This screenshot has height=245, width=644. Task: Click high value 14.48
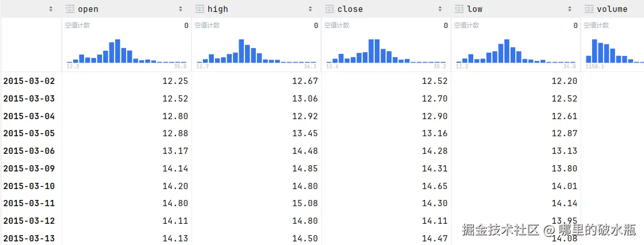(305, 151)
